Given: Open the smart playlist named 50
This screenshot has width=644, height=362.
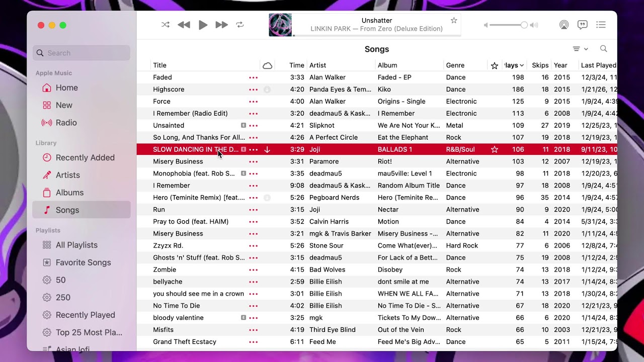Looking at the screenshot, I should click(x=82, y=280).
